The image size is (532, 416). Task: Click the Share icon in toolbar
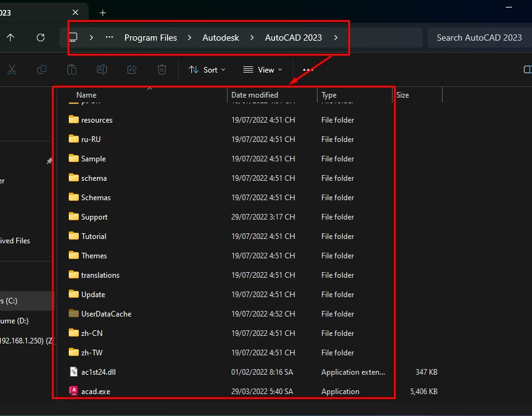click(x=132, y=69)
